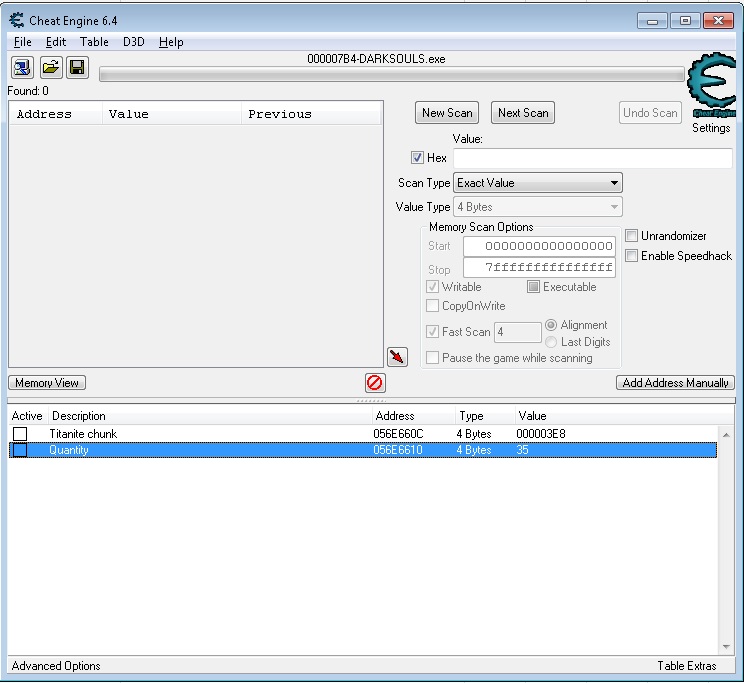This screenshot has width=744, height=683.
Task: Click the open folder icon to load table
Action: (x=50, y=67)
